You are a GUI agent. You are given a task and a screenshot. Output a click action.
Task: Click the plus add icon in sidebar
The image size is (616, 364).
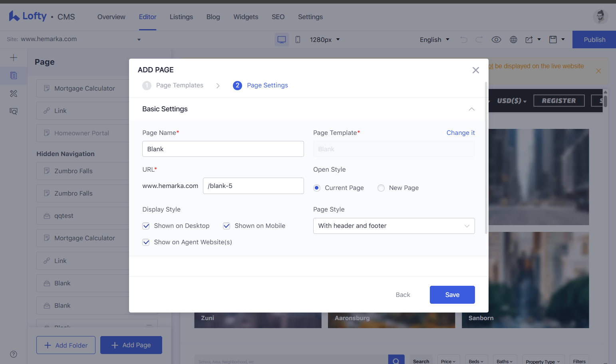click(x=14, y=57)
